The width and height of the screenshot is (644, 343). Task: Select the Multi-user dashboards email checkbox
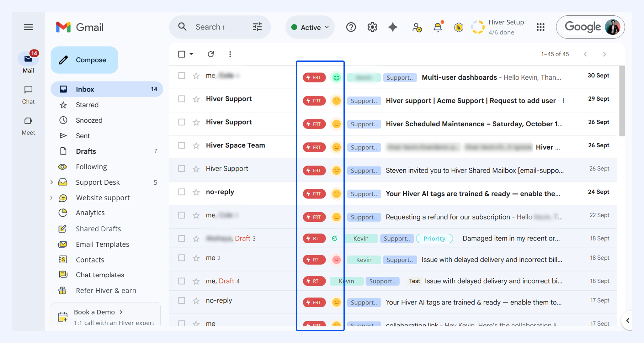click(x=182, y=76)
